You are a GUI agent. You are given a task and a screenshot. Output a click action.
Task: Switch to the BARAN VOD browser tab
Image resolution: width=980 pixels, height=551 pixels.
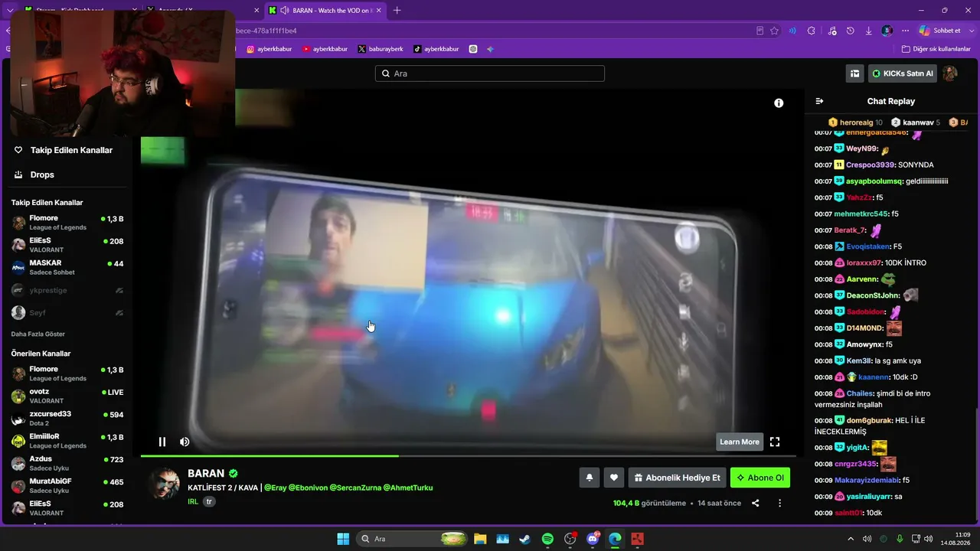[x=325, y=11]
